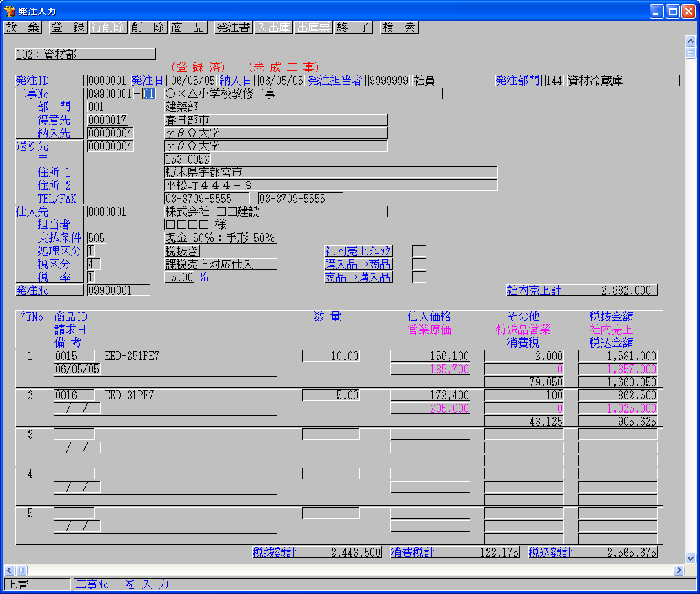Click row 2 purchase price 172,400
The image size is (700, 594).
430,395
